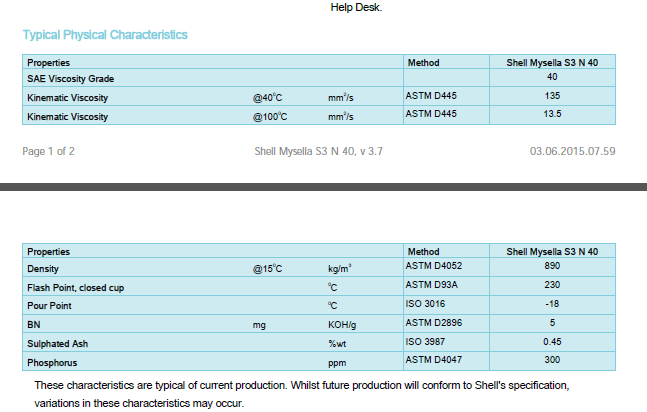
Task: Click the phosphorus value 300
Action: tap(552, 360)
